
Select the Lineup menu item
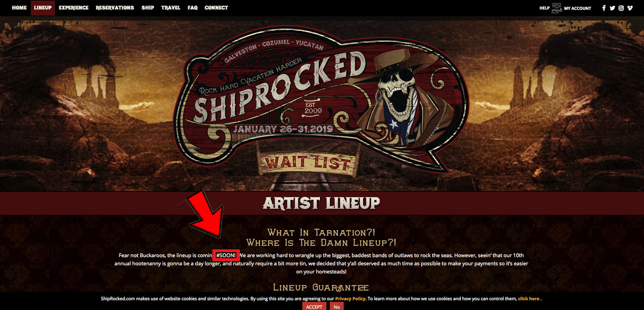[x=43, y=8]
